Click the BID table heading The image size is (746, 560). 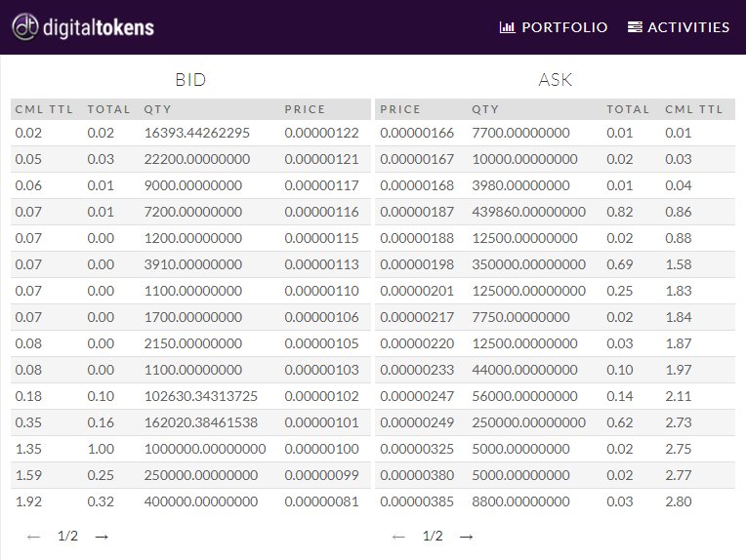(x=190, y=79)
